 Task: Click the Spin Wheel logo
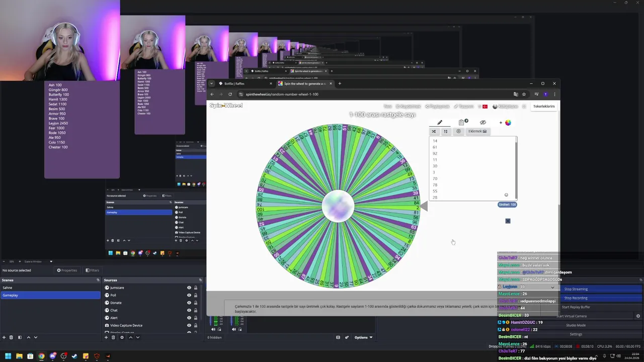tap(226, 106)
